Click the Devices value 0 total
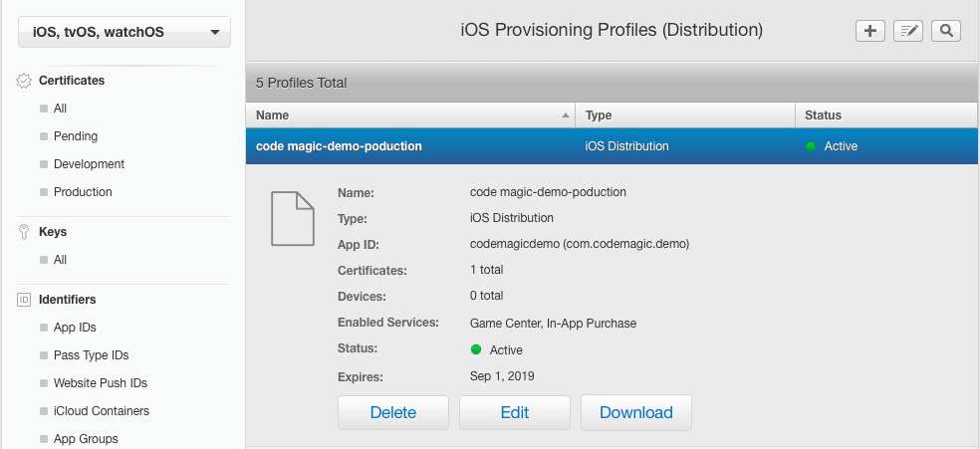This screenshot has height=449, width=980. [486, 296]
